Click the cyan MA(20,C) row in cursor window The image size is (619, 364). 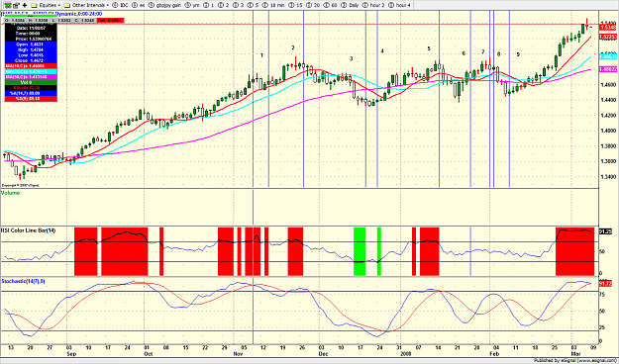coord(31,71)
